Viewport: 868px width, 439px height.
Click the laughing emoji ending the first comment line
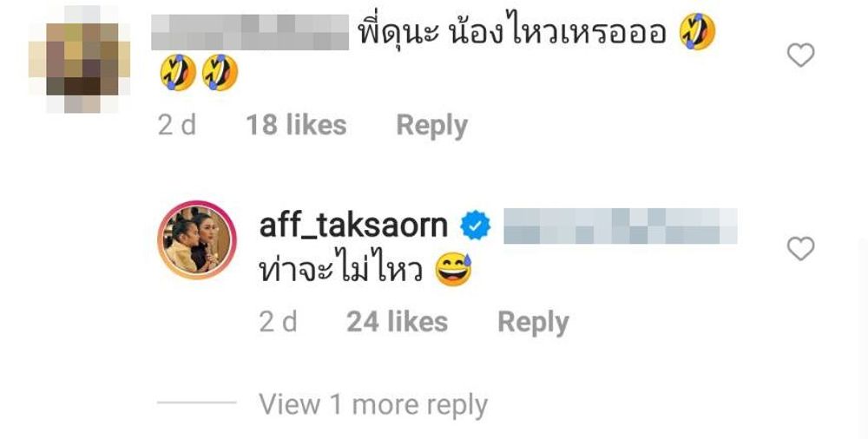click(x=698, y=32)
